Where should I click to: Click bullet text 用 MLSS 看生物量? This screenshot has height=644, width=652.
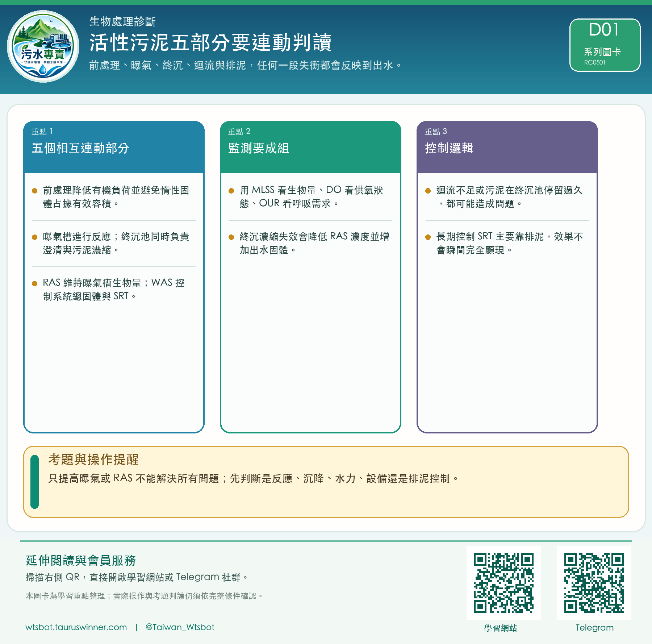pos(311,197)
